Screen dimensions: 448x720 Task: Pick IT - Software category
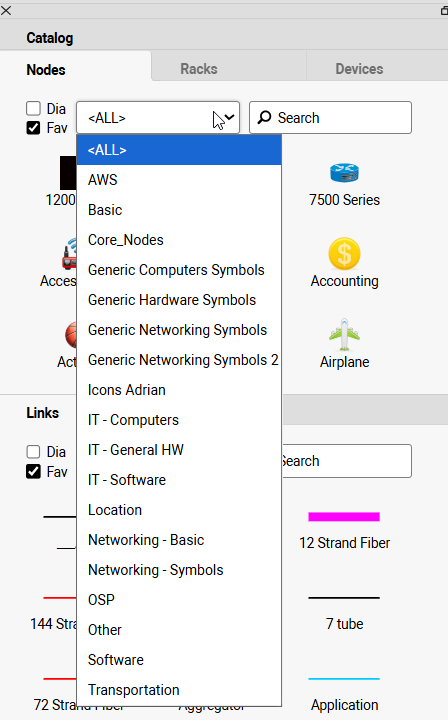(179, 480)
